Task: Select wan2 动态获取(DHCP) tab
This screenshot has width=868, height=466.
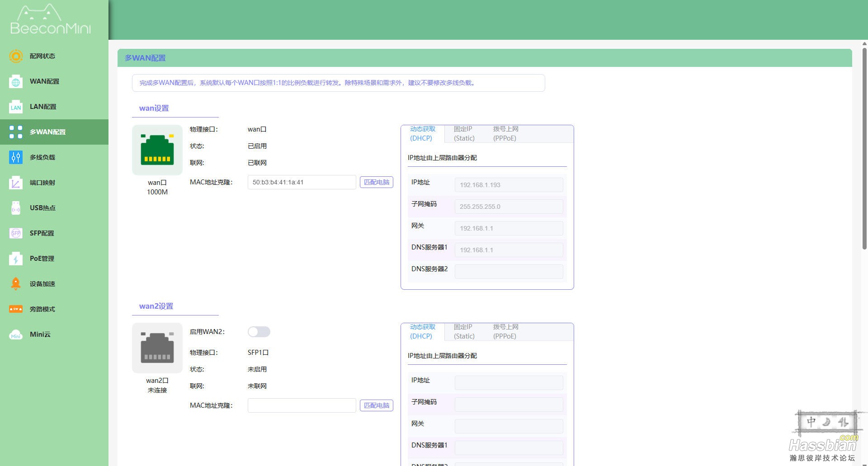Action: tap(423, 332)
